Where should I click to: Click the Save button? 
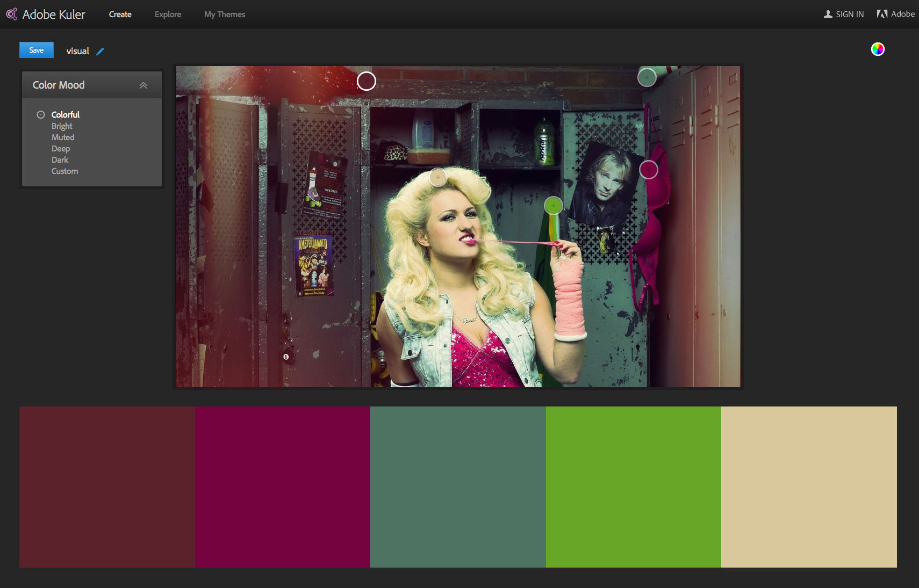[37, 50]
